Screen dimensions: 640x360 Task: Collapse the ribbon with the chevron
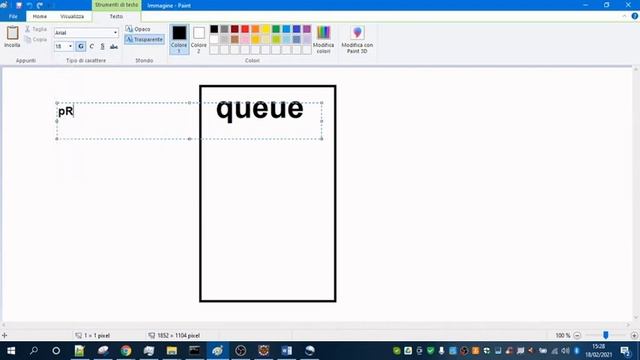pos(624,16)
